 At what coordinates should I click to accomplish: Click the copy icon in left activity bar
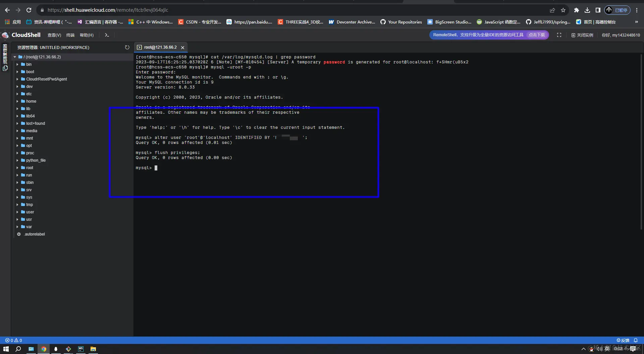pyautogui.click(x=5, y=68)
